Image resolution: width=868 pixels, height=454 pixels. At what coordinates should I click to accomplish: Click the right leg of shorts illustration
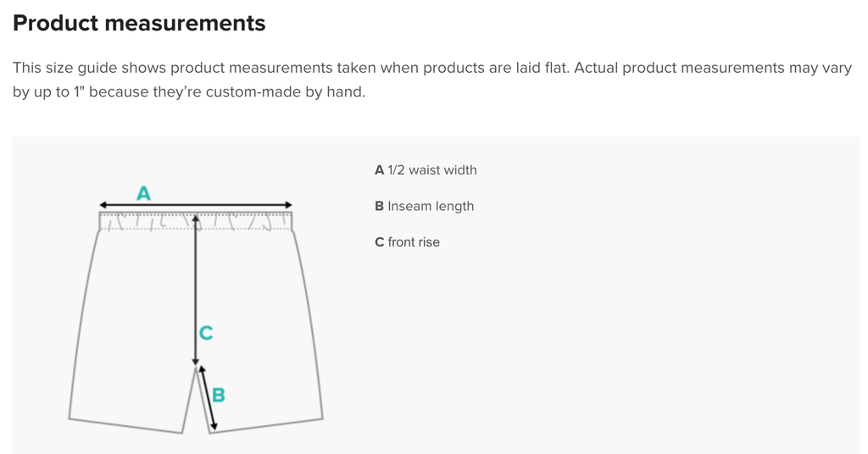coord(259,332)
